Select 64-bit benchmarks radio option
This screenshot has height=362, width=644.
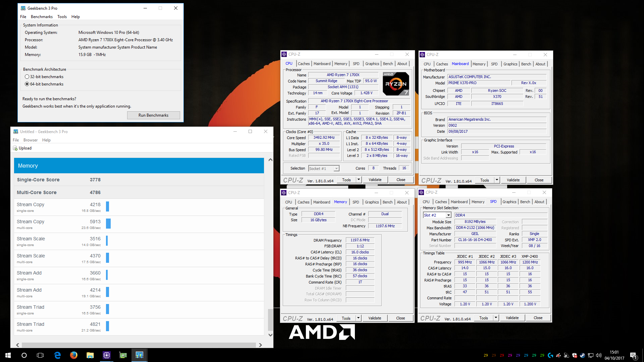click(x=27, y=84)
